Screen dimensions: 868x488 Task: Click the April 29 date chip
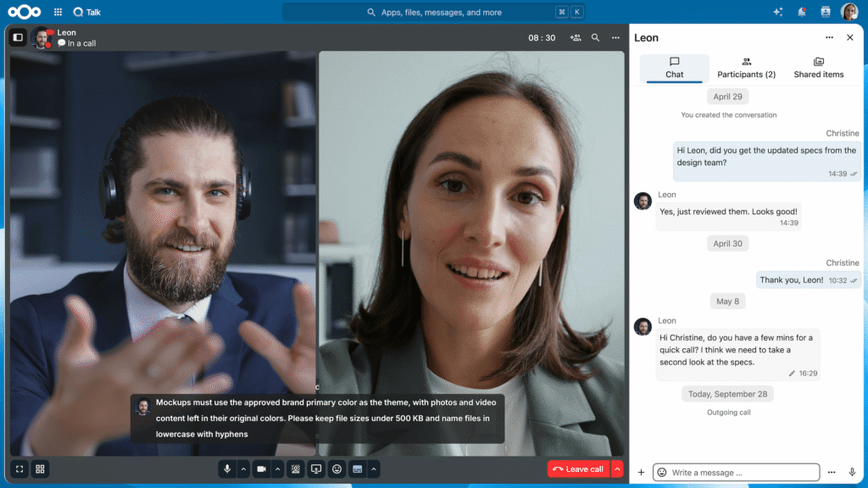[x=727, y=97]
